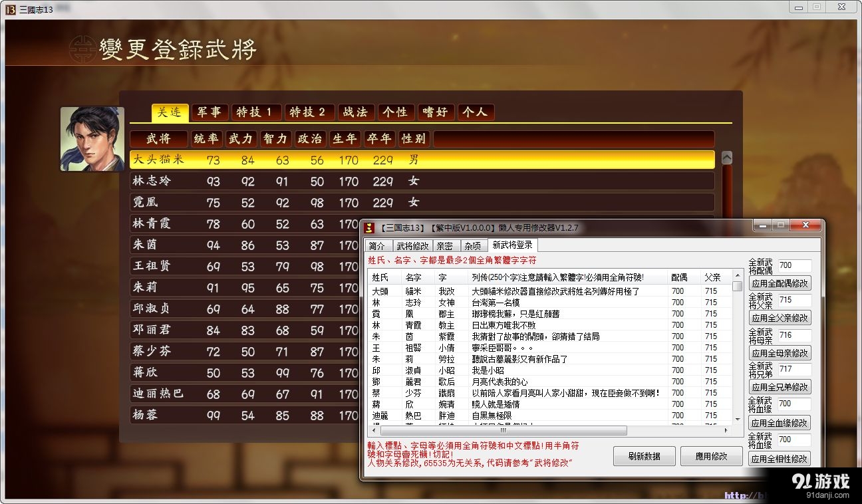This screenshot has height=504, width=862.
Task: Select officer row 朱茵
Action: click(x=245, y=245)
